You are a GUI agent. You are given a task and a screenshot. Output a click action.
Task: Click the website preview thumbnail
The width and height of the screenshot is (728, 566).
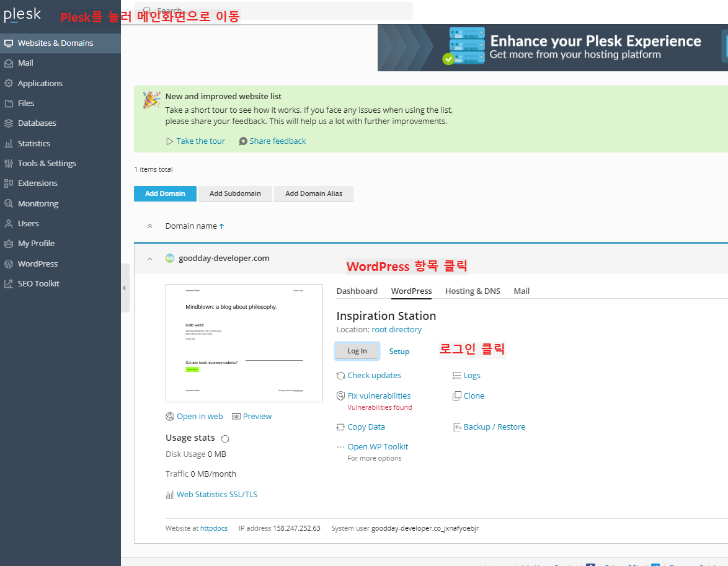244,343
